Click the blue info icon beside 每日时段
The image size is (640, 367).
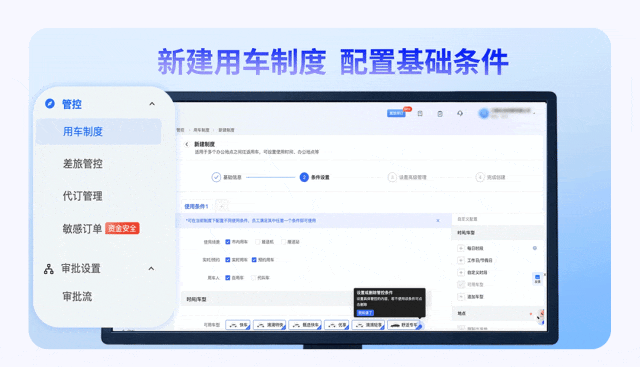click(x=535, y=248)
